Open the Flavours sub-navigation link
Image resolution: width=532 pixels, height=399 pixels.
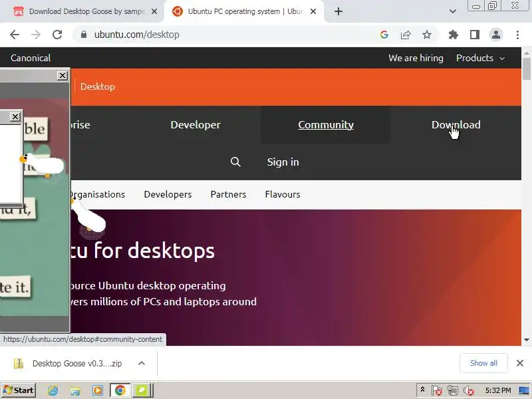283,194
